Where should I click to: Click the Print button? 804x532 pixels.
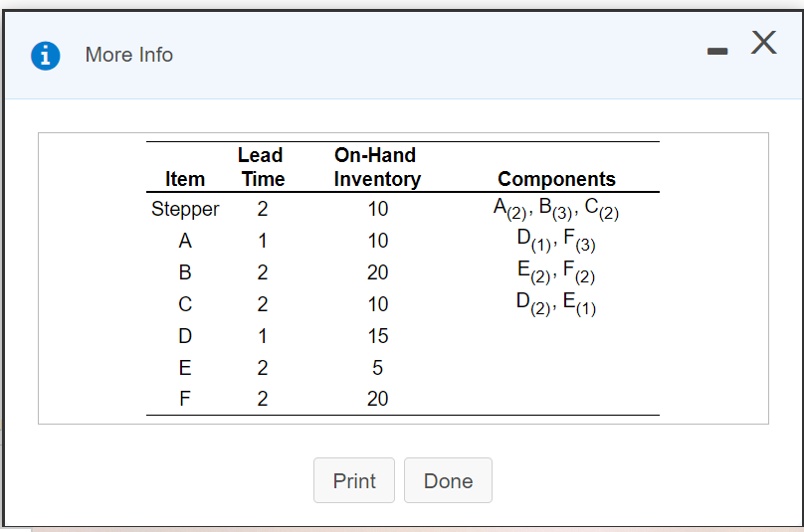pos(354,481)
